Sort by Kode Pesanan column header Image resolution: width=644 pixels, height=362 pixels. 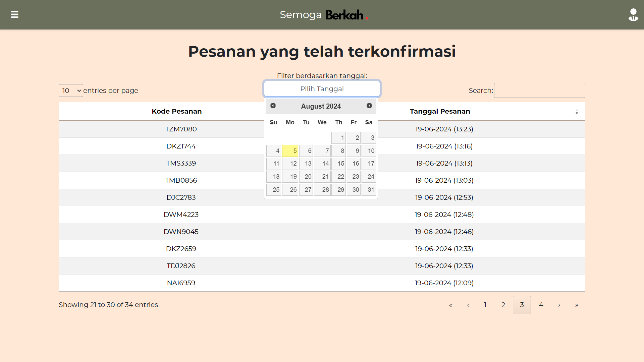point(176,111)
